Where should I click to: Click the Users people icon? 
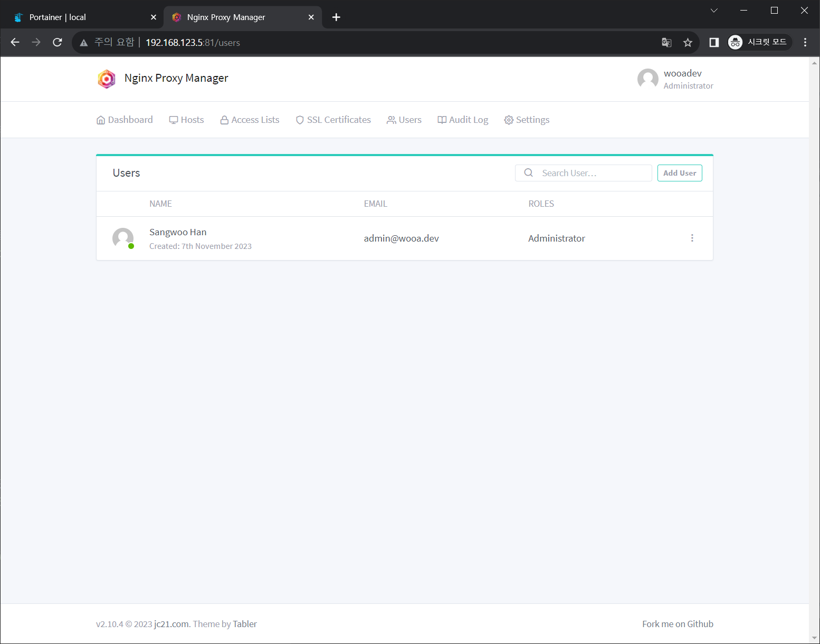390,120
